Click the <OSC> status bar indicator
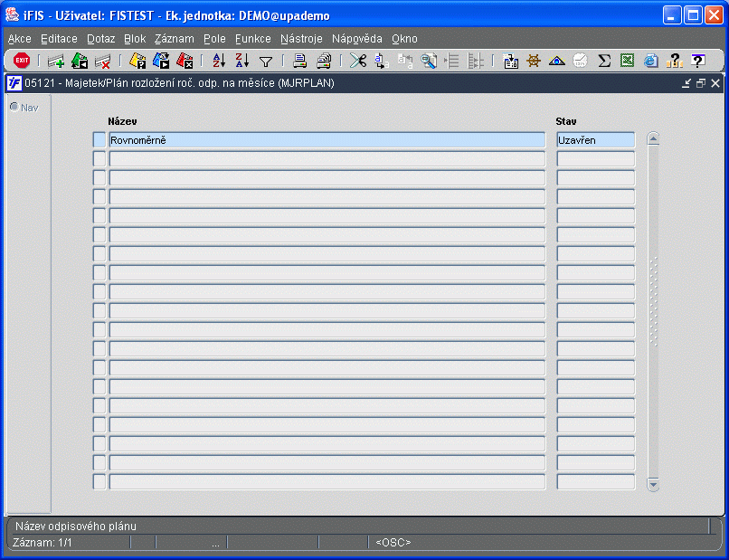729x560 pixels. click(x=393, y=542)
